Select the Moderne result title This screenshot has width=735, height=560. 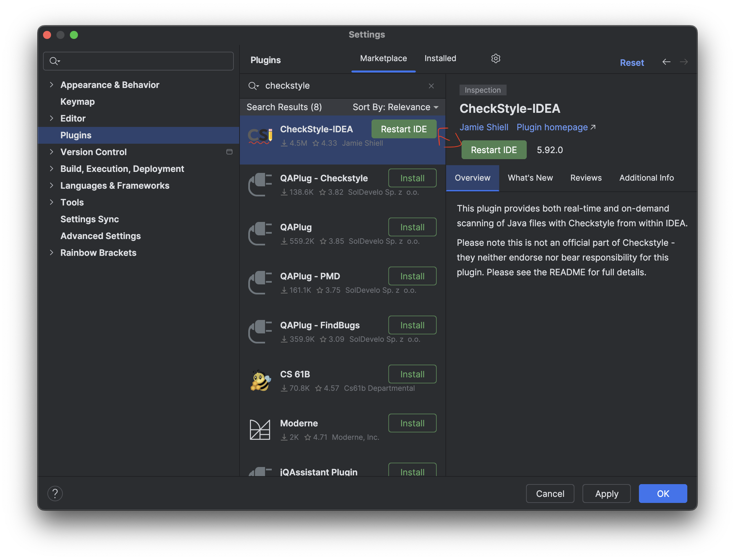tap(299, 423)
